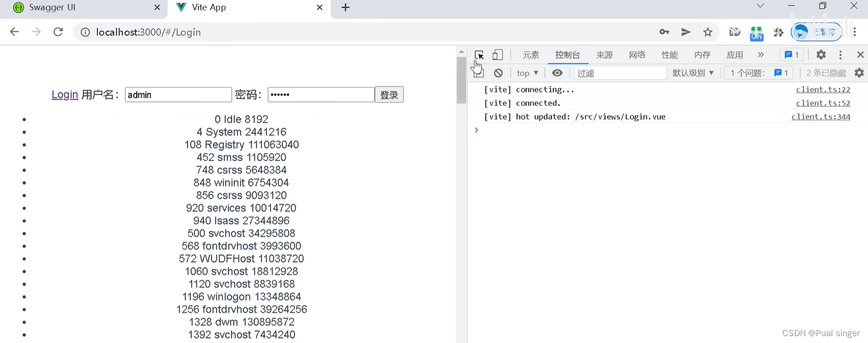Open the tab search chevron

(760, 6)
